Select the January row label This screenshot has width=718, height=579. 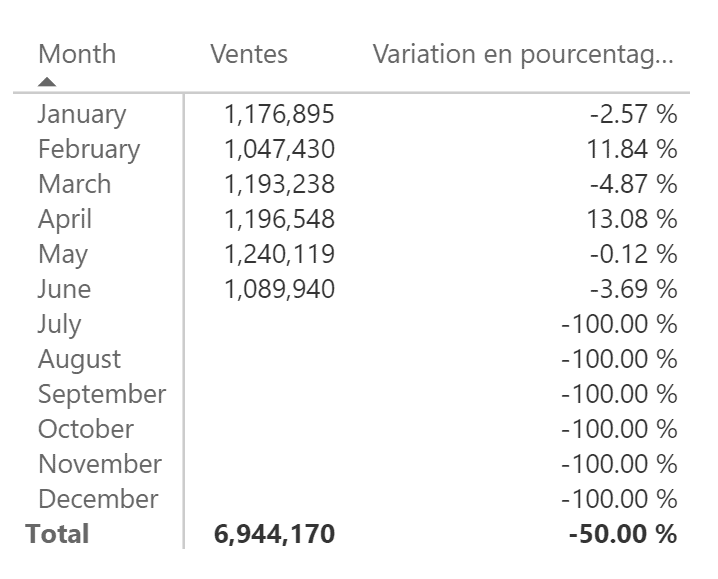[x=82, y=114]
